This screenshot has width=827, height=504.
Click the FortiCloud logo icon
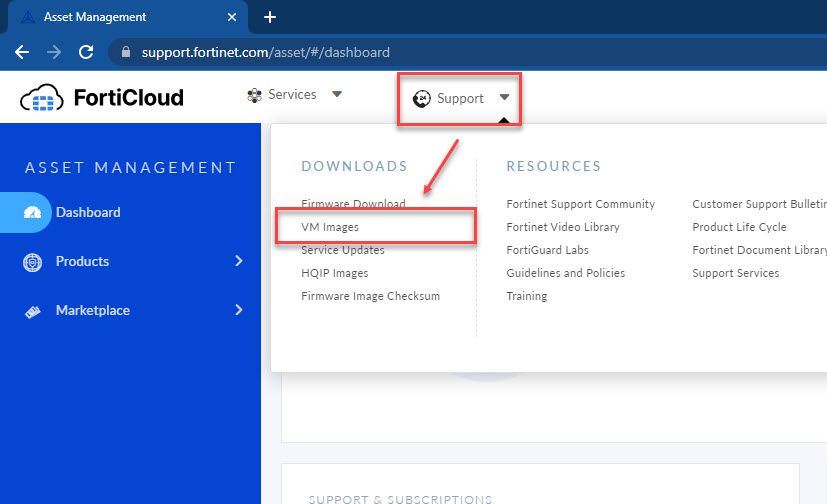pos(42,98)
